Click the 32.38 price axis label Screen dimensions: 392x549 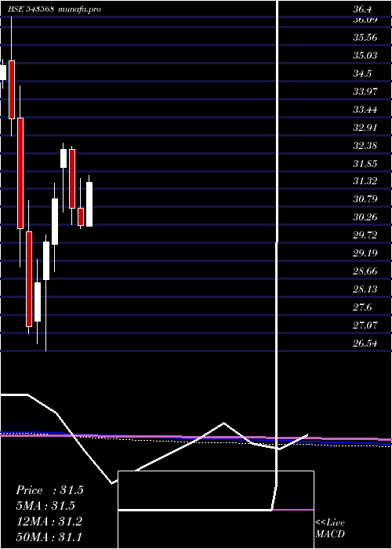(x=365, y=145)
